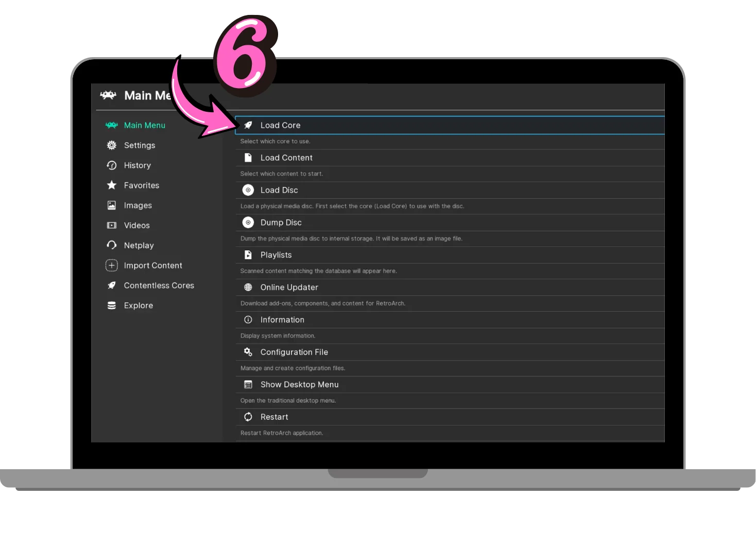The height and width of the screenshot is (548, 756).
Task: Choose Import Content in the sidebar
Action: coord(153,266)
